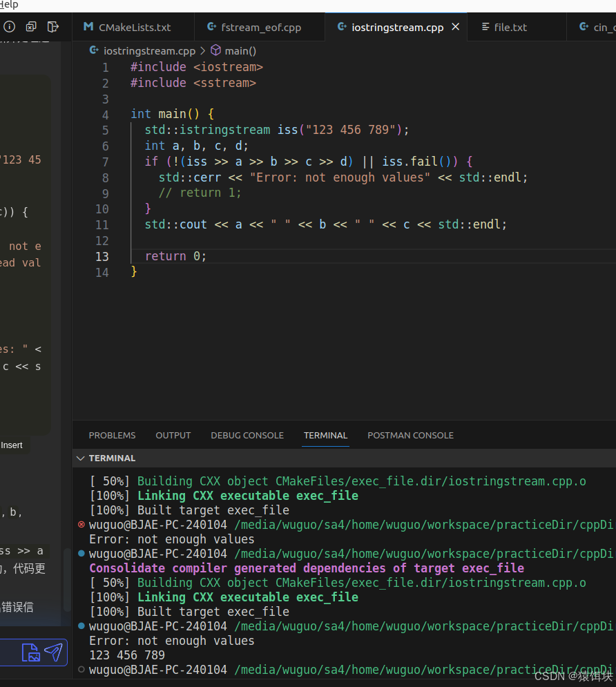This screenshot has height=687, width=616.
Task: Click main() symbol in the breadcrumb
Action: click(240, 51)
